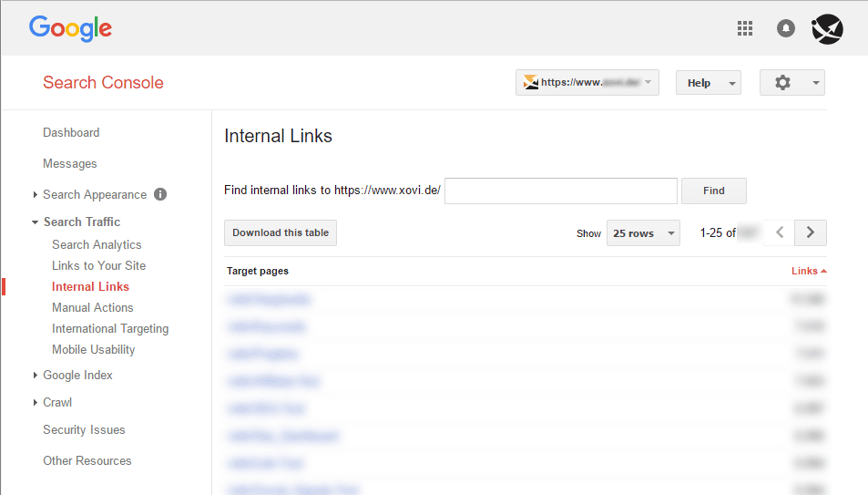Go to the previous page of results
Image resolution: width=868 pixels, height=495 pixels.
point(779,232)
